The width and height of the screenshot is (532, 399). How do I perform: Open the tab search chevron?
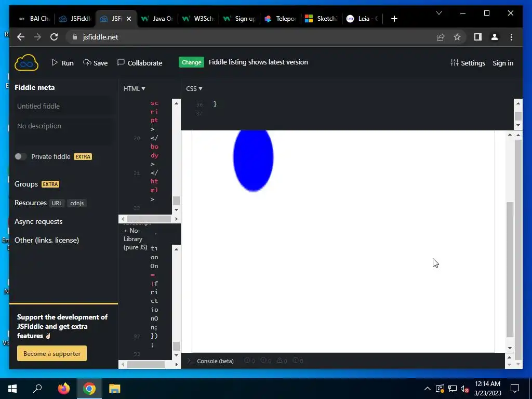tap(438, 13)
